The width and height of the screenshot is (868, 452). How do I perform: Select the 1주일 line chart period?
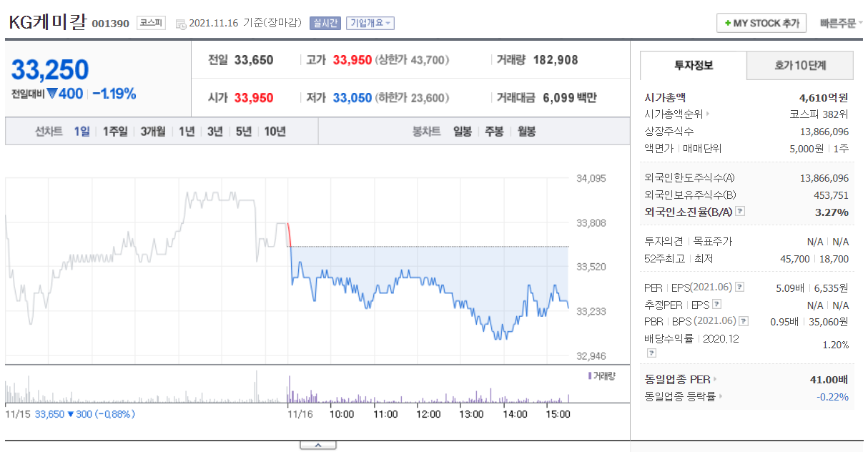[114, 132]
